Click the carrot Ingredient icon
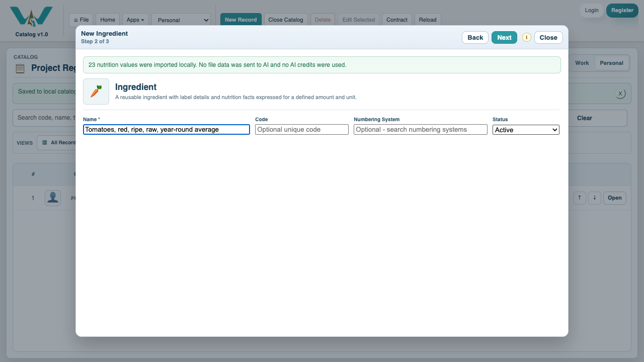644x362 pixels. pos(96,92)
